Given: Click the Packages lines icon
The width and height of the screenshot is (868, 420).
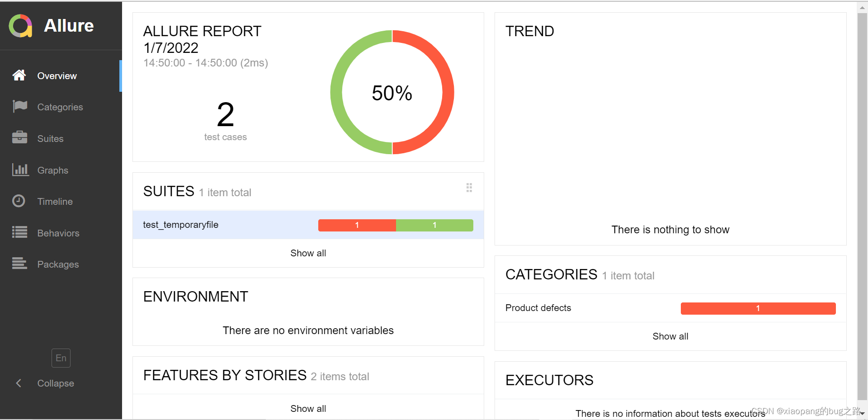Looking at the screenshot, I should click(x=19, y=263).
